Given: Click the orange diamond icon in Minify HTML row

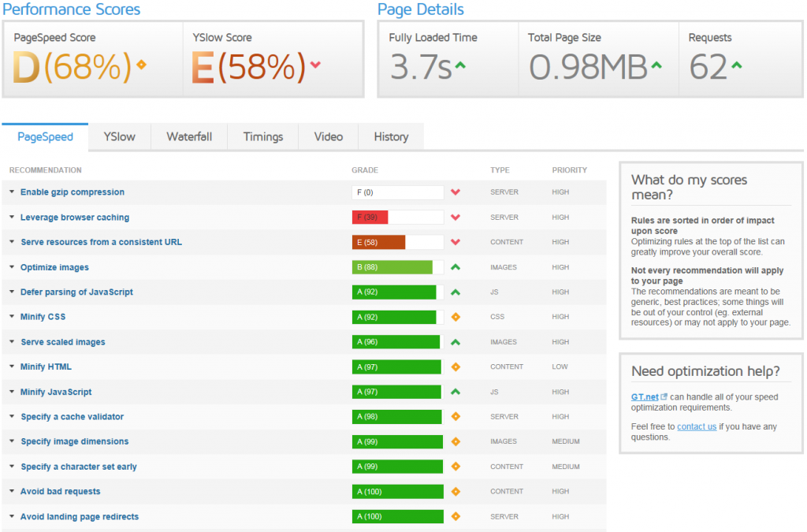Looking at the screenshot, I should click(456, 366).
